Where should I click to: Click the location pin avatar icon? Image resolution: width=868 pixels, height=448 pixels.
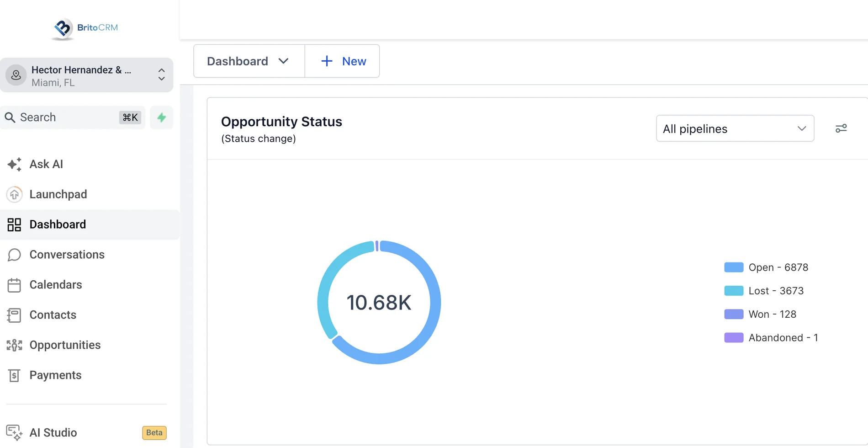(x=16, y=75)
